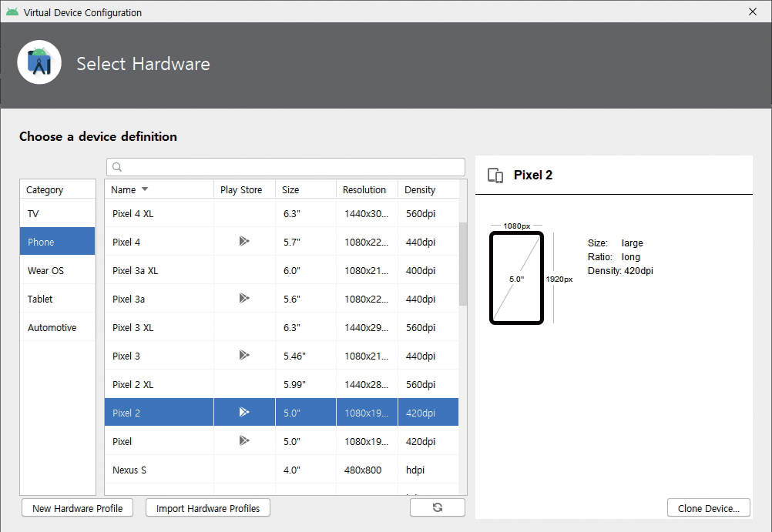Sort by the Name column dropdown arrow
Viewport: 772px width, 532px height.
click(x=145, y=189)
